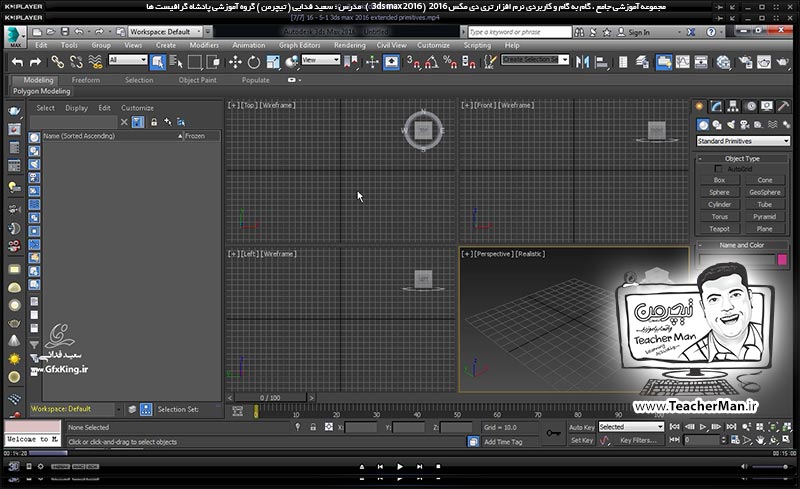This screenshot has width=800, height=489.
Task: Open the Hierarchy command panel tab
Action: point(733,106)
